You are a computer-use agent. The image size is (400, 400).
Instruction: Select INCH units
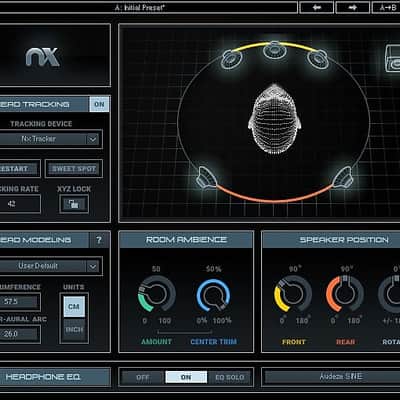click(x=74, y=330)
